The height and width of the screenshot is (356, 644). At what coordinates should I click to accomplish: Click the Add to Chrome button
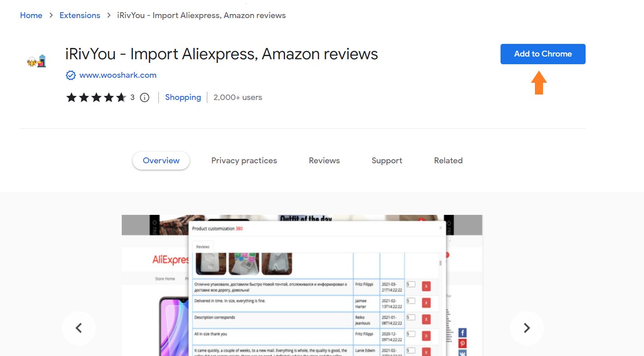(543, 54)
